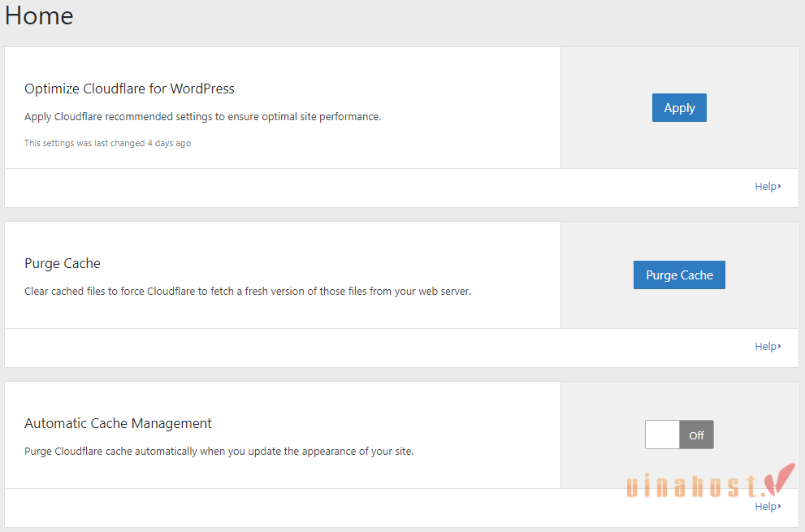Open Help link under the Purge Cache card
Image resolution: width=805 pixels, height=532 pixels.
click(765, 347)
